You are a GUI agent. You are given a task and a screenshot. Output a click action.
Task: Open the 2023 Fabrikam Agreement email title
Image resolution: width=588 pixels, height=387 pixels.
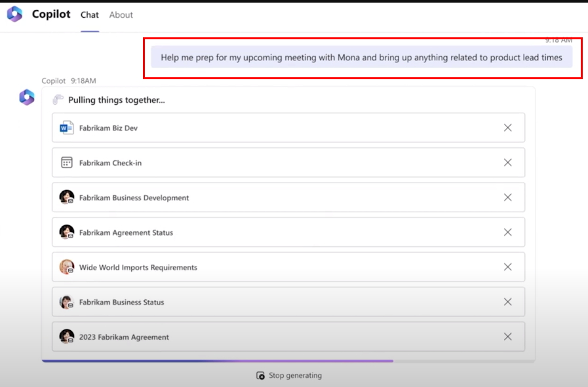click(x=124, y=337)
